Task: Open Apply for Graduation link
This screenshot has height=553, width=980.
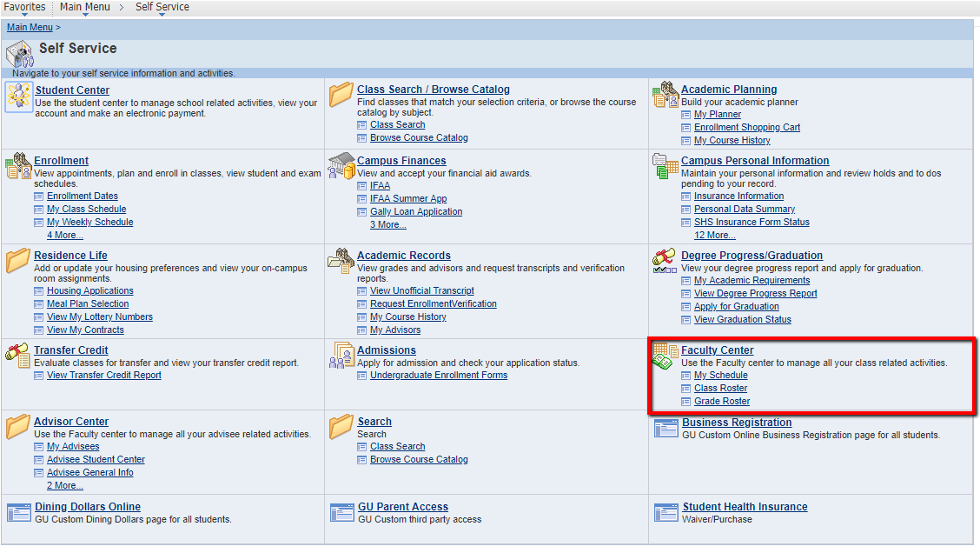Action: pos(737,307)
